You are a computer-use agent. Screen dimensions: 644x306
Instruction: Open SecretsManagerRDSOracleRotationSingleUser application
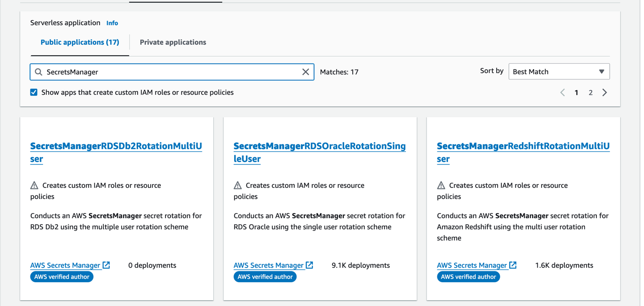[319, 152]
